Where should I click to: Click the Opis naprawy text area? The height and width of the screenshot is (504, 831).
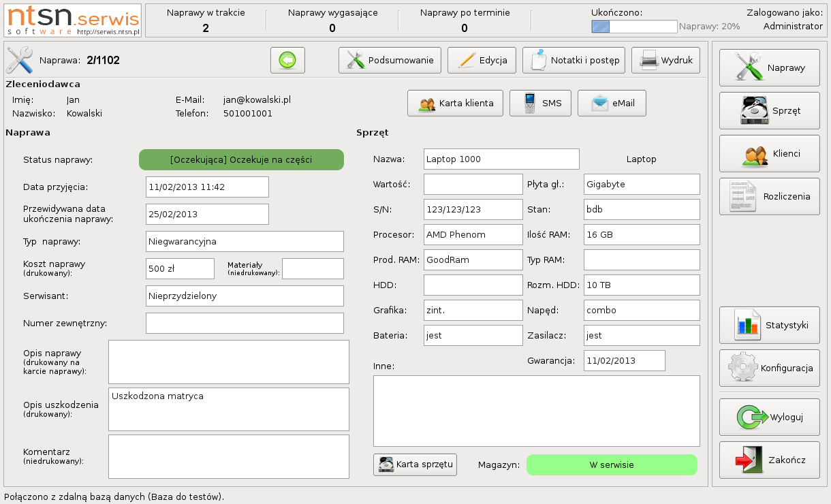pos(229,362)
